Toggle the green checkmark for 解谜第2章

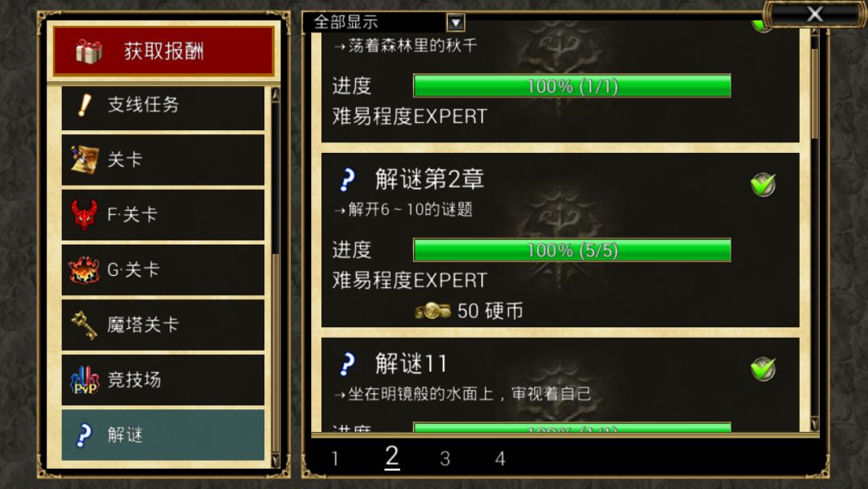[x=763, y=184]
